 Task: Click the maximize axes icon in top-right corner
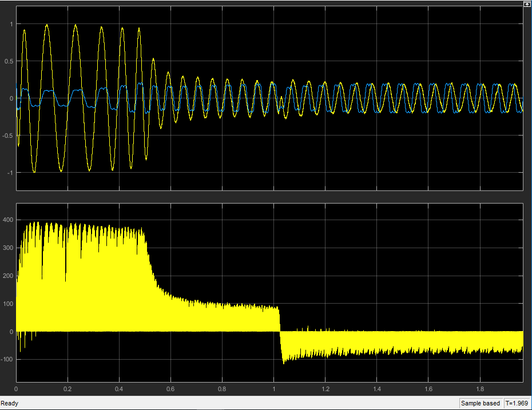click(x=527, y=3)
